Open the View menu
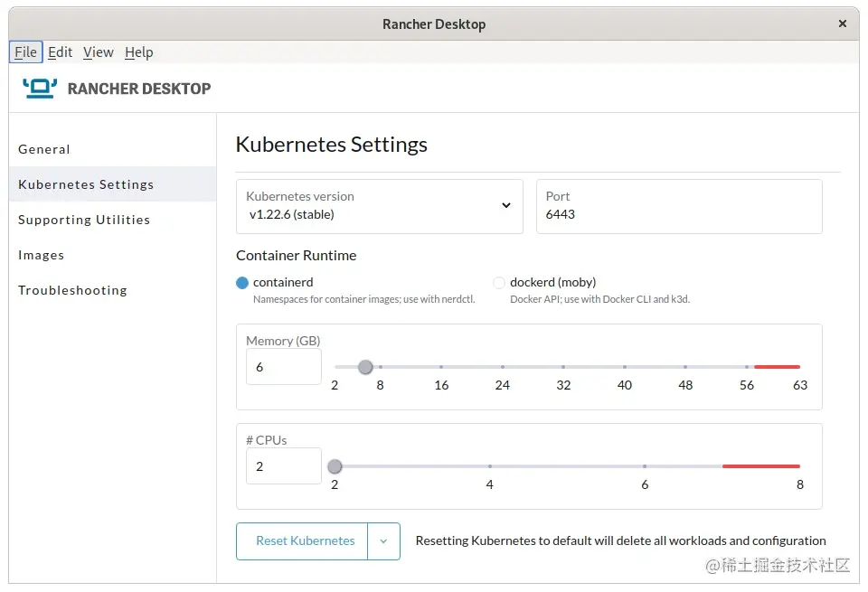The image size is (868, 592). coord(98,52)
